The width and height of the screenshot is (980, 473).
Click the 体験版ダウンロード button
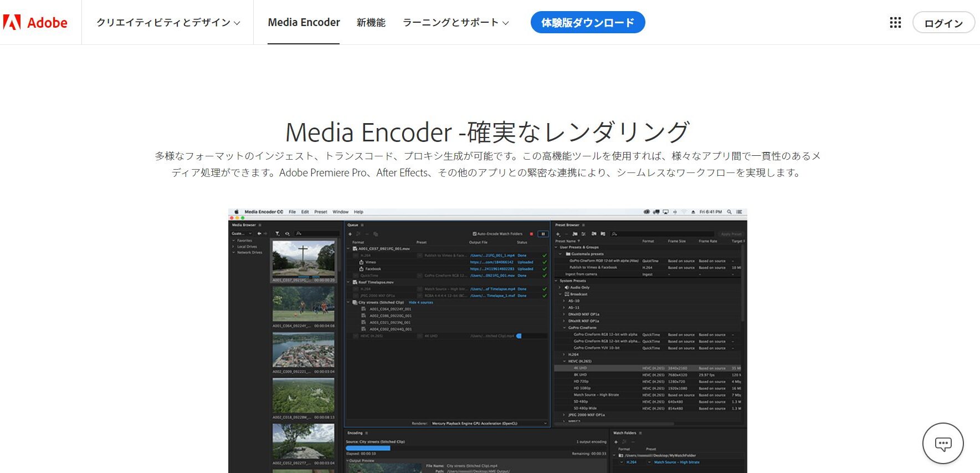(588, 22)
